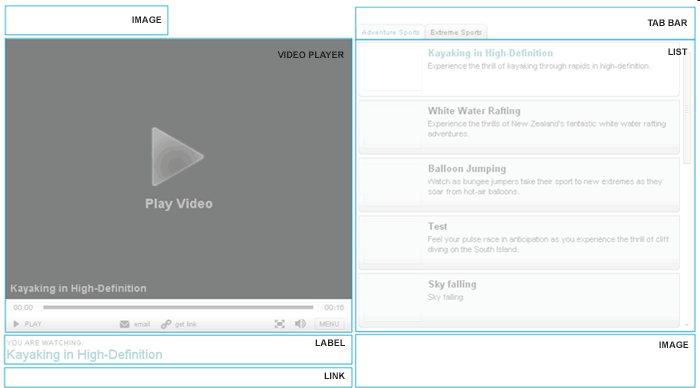
Task: Click the small PLAY control icon
Action: coord(17,324)
